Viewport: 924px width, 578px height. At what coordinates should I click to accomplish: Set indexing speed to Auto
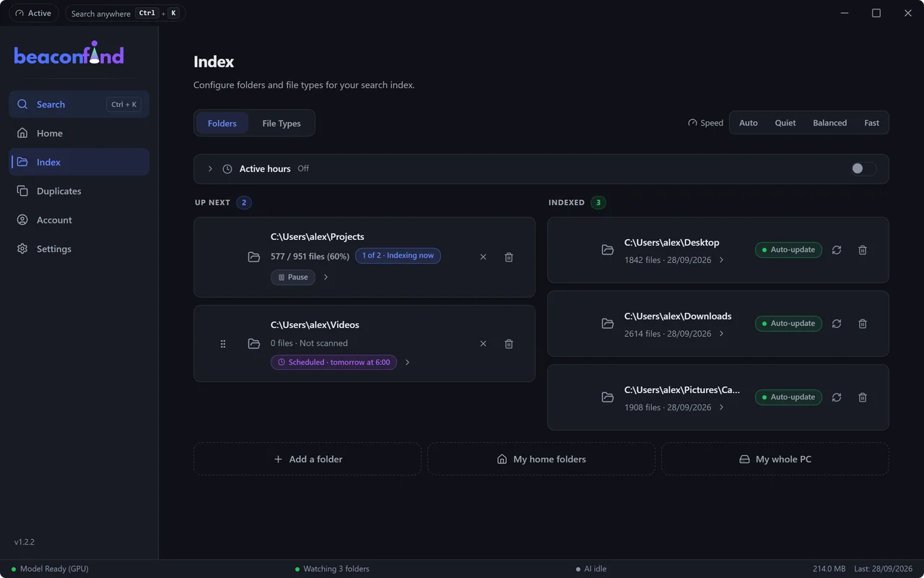pyautogui.click(x=749, y=123)
